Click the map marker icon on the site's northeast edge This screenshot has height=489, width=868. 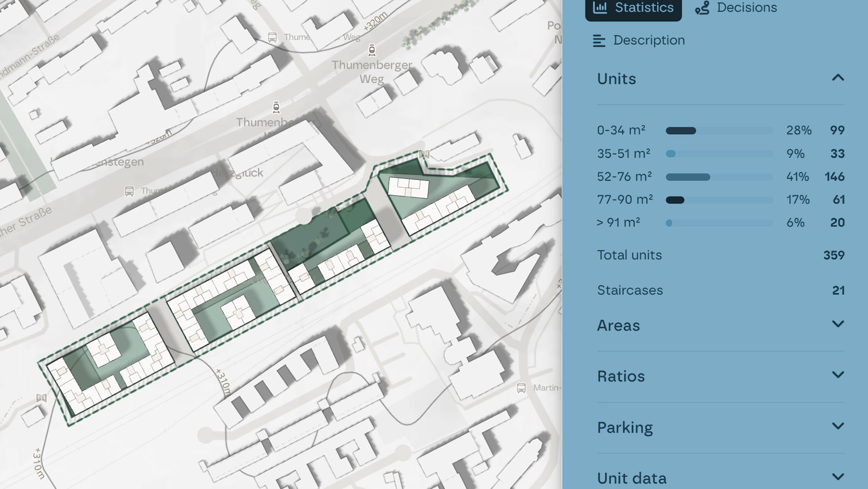click(x=424, y=154)
